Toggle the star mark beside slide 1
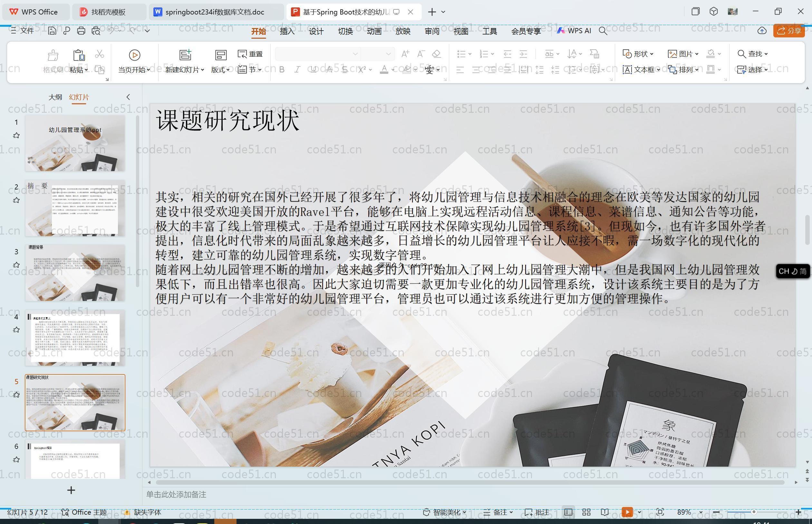The height and width of the screenshot is (524, 812). 16,135
